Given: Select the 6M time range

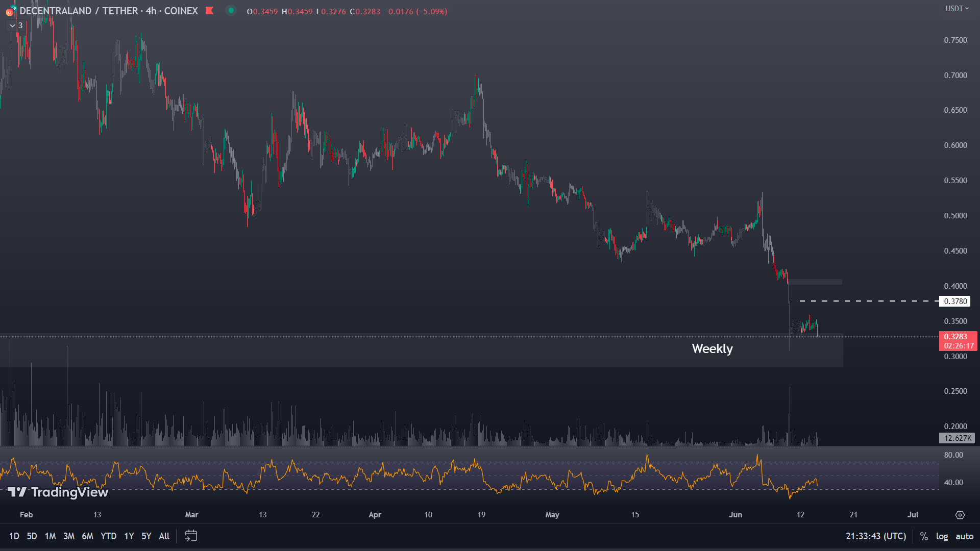Looking at the screenshot, I should point(88,536).
